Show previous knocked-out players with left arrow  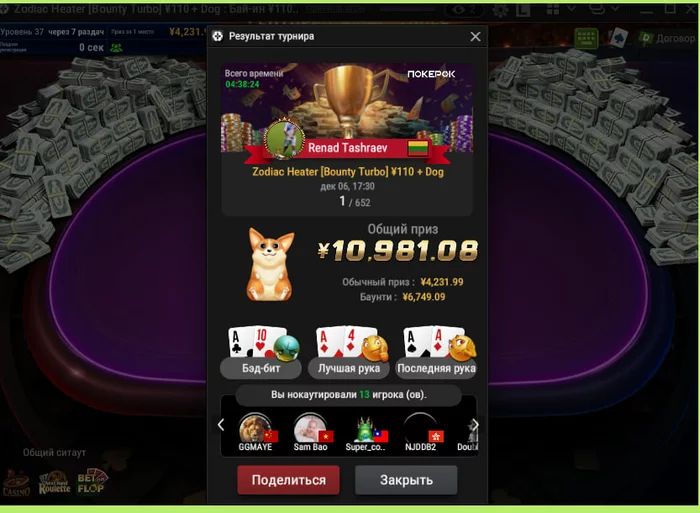coord(221,425)
